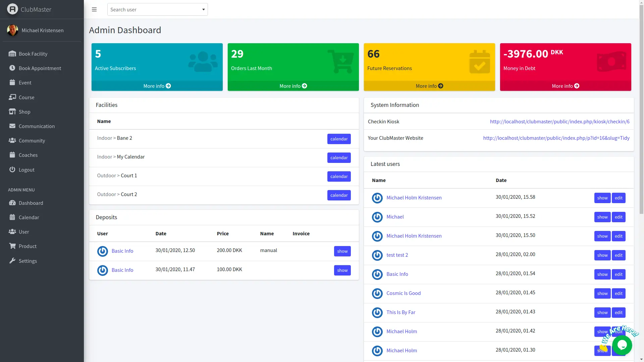Open the Search user dropdown arrow
644x362 pixels.
coord(203,9)
